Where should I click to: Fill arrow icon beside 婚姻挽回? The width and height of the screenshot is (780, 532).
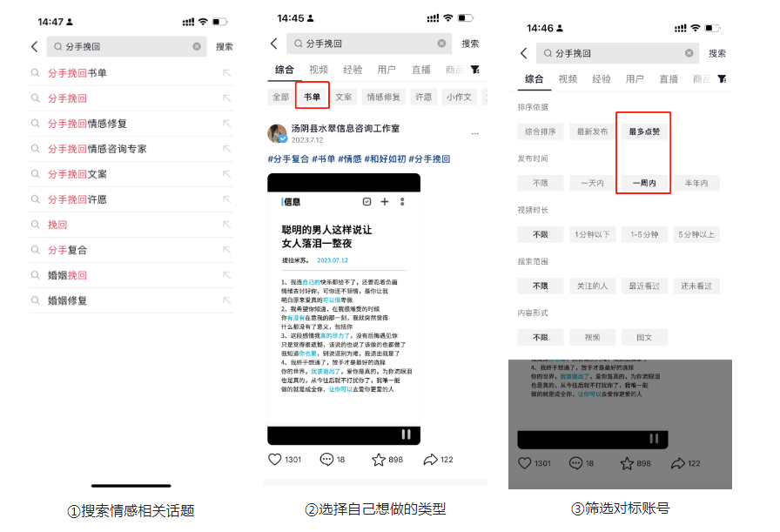coord(226,275)
